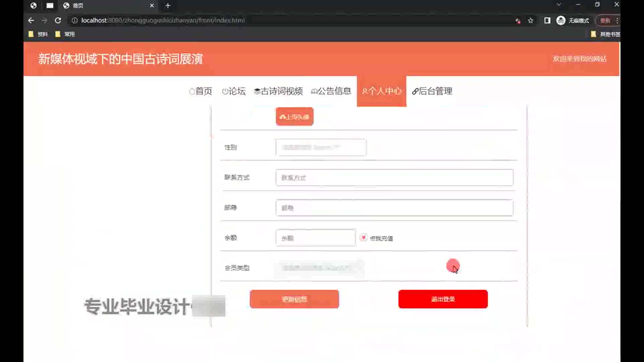Click the incognito 无痕模式 profile icon
Image resolution: width=644 pixels, height=362 pixels.
[561, 20]
